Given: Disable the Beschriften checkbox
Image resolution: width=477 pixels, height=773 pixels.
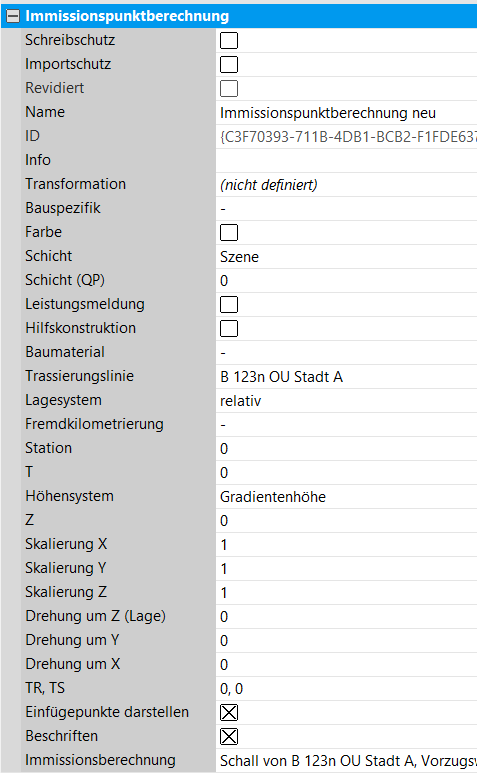Looking at the screenshot, I should pos(229,737).
